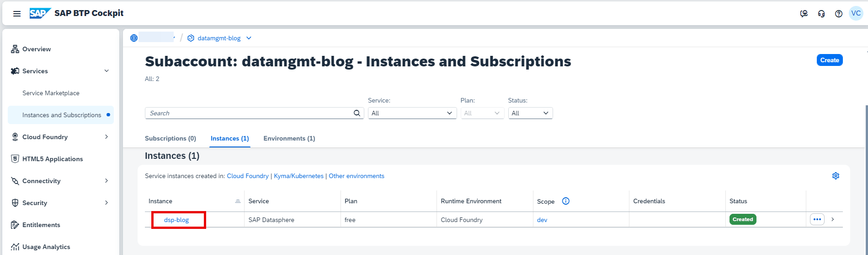Click the Scope info icon
This screenshot has width=868, height=255.
565,201
